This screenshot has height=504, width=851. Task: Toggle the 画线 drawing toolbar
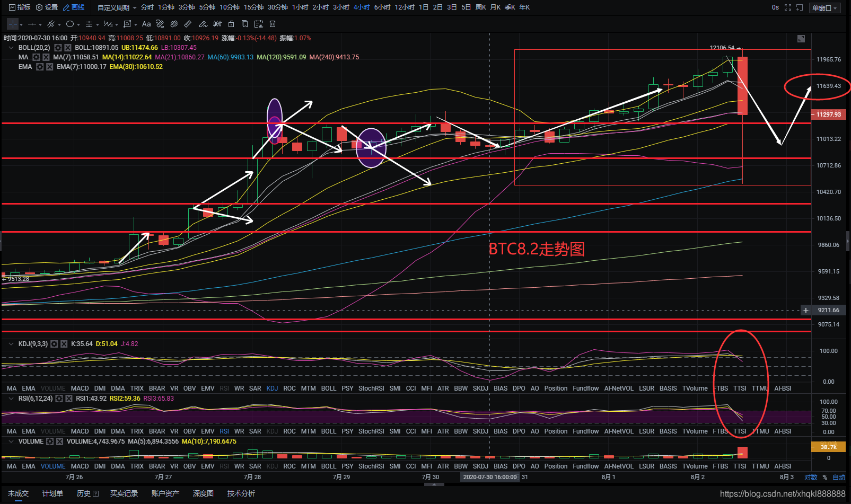tap(74, 7)
